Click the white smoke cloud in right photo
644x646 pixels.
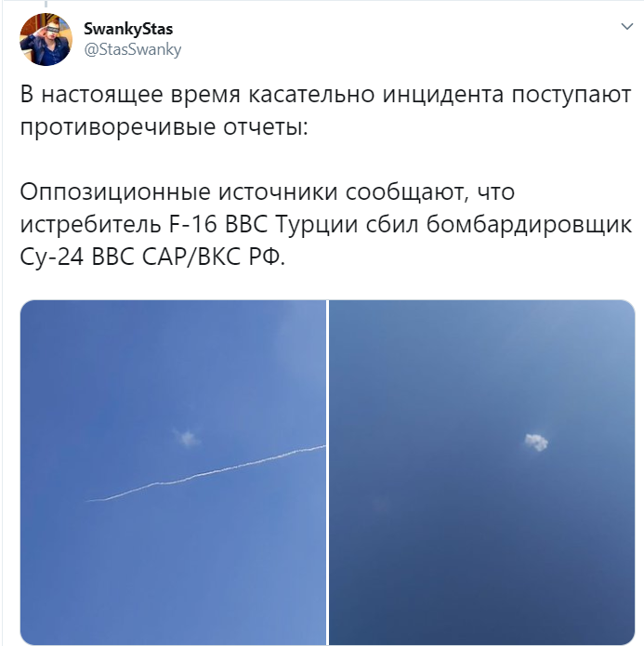point(536,442)
